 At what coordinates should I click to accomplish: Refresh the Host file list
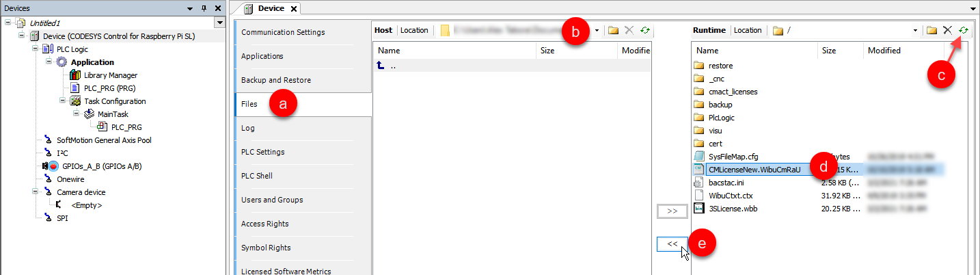[644, 30]
